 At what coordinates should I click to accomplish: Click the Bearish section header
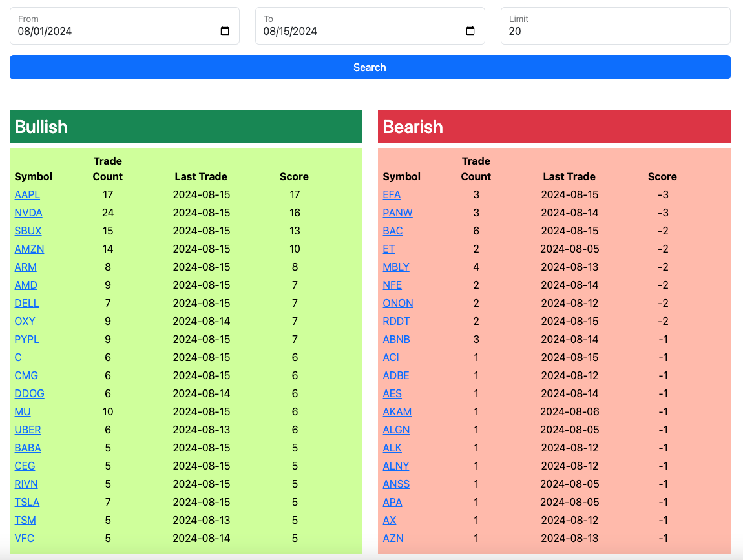tap(554, 127)
